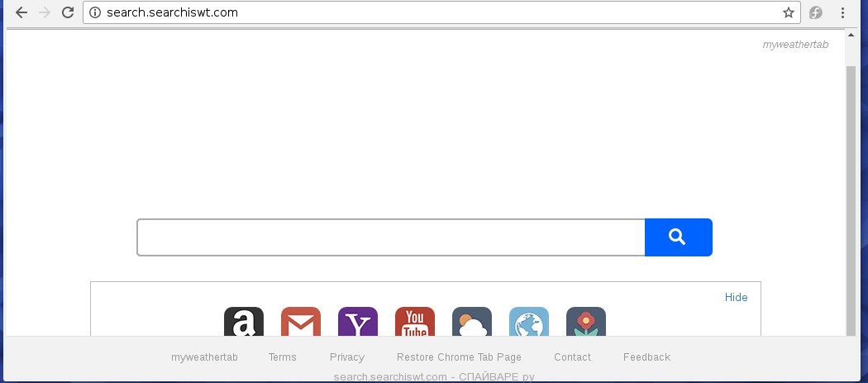Click the blue search magnifier button
The width and height of the screenshot is (868, 383).
[x=678, y=237]
